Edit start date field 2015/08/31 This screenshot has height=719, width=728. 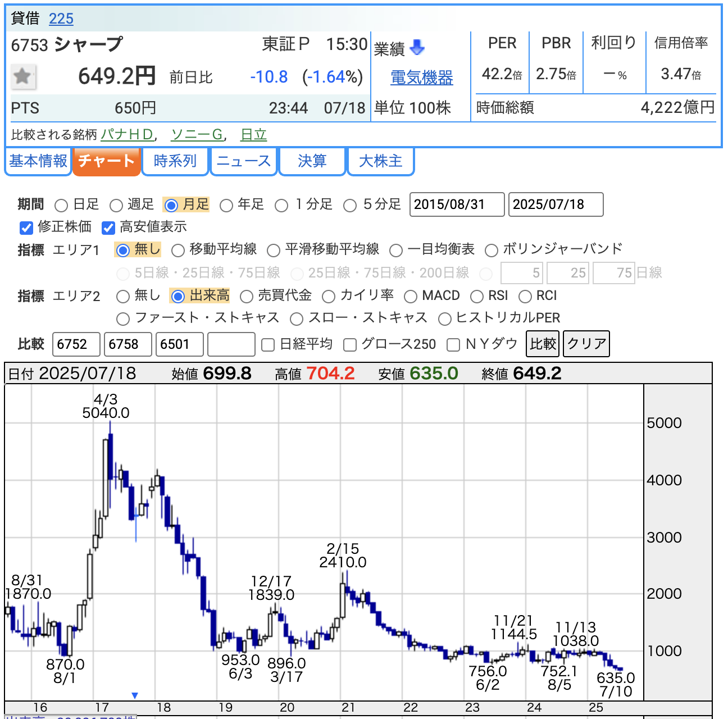click(x=457, y=204)
